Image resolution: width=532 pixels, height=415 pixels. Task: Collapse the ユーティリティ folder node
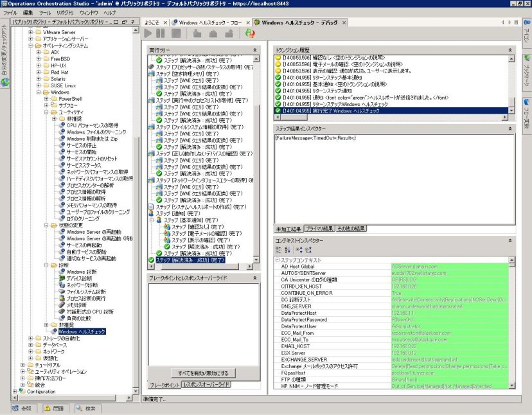[x=46, y=112]
